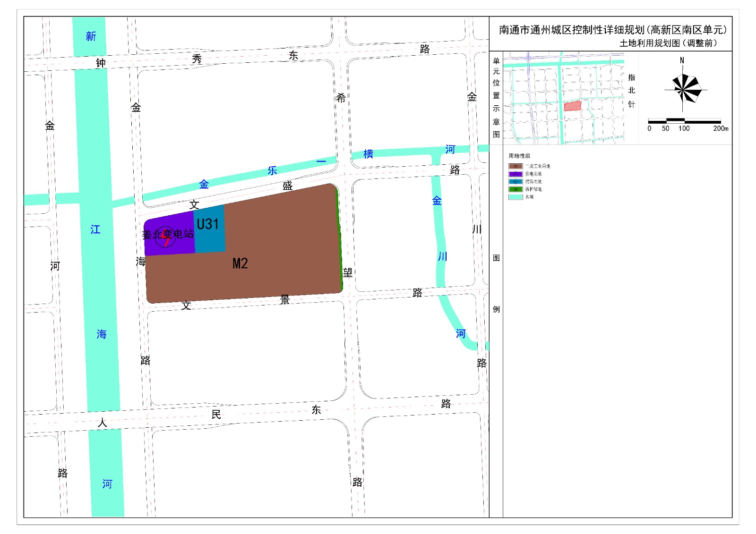Click the 防护绿地 legend label

point(533,189)
